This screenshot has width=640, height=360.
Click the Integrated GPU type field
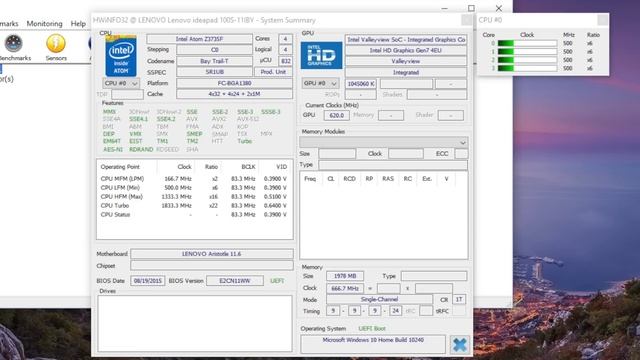[x=406, y=72]
